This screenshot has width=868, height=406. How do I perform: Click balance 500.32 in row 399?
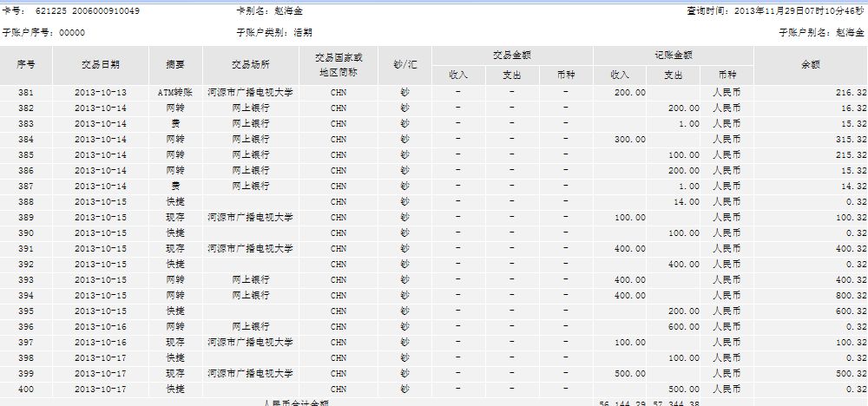point(851,373)
